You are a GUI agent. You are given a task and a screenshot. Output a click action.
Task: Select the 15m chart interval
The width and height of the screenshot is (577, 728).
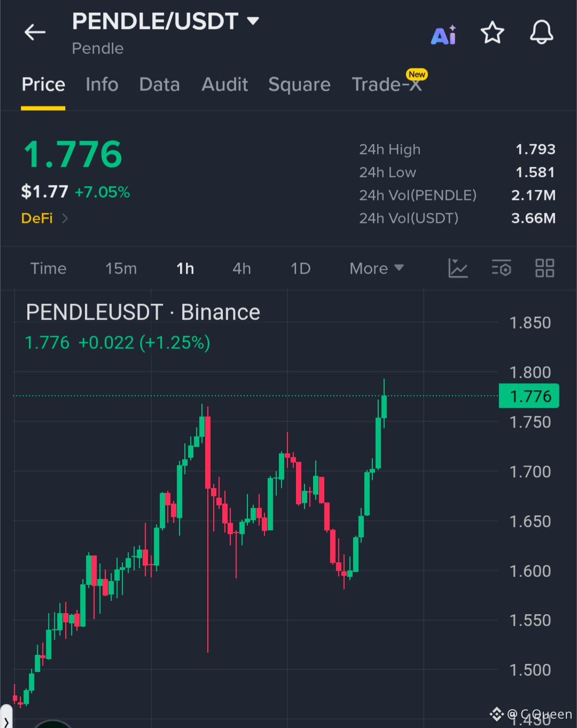coord(121,268)
